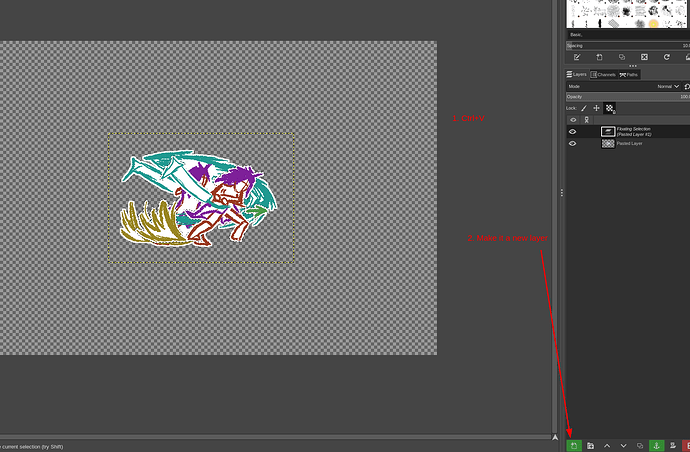The width and height of the screenshot is (690, 452).
Task: Select the Floating Selection layer name
Action: [x=634, y=132]
